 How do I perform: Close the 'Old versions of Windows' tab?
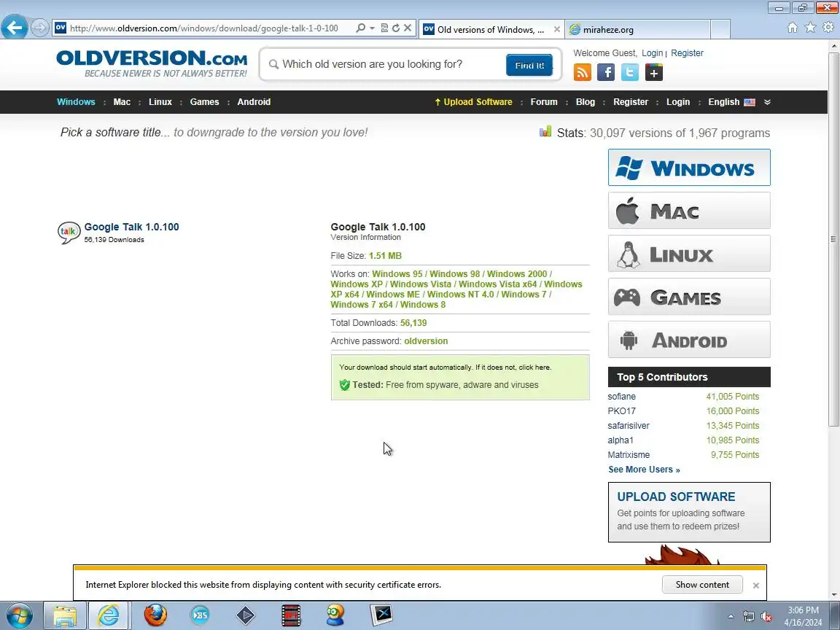(556, 29)
